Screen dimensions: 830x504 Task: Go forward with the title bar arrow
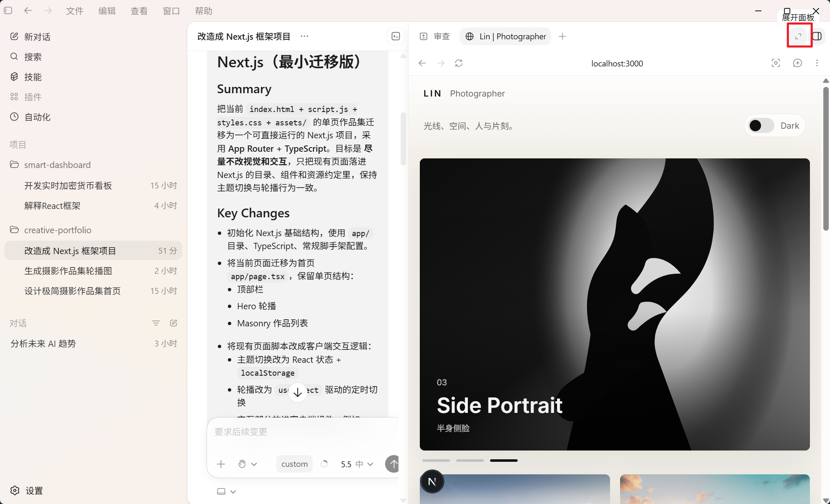point(48,10)
